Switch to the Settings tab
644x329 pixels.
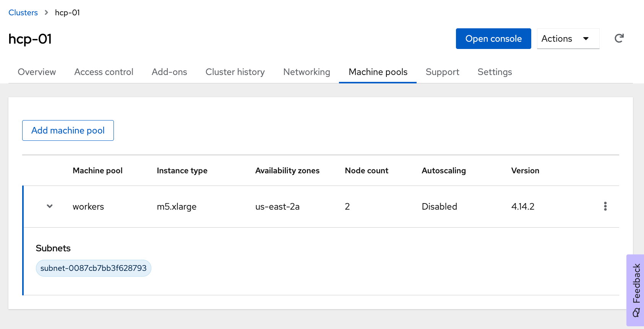click(x=495, y=72)
